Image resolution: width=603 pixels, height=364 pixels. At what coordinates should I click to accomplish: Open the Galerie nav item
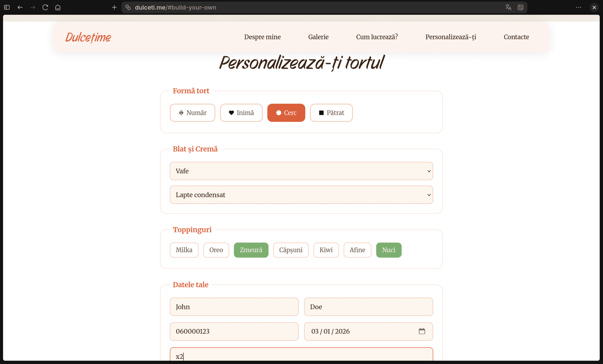point(318,37)
